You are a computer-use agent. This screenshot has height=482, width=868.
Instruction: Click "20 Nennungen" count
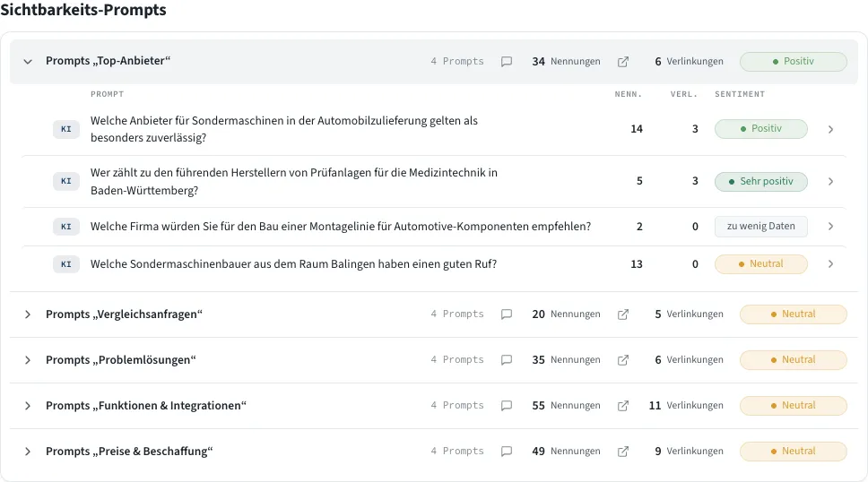tap(566, 314)
